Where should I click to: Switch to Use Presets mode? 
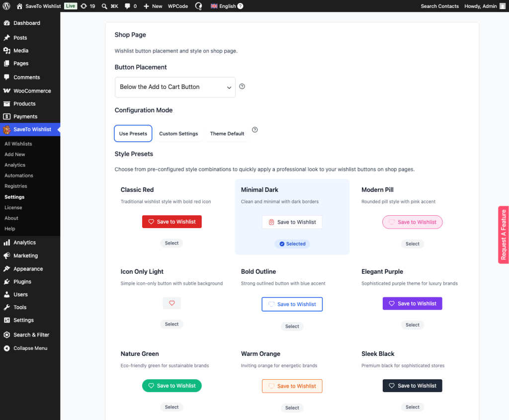coord(133,133)
